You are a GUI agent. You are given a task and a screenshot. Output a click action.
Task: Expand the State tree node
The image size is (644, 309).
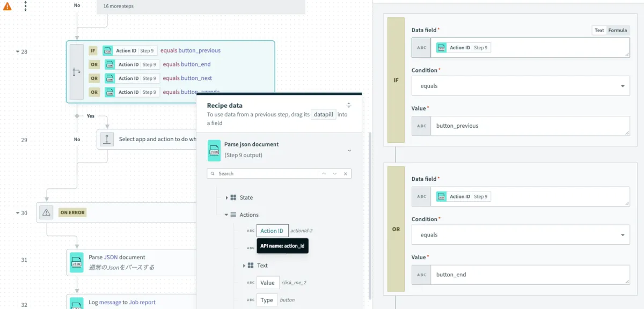(x=227, y=198)
